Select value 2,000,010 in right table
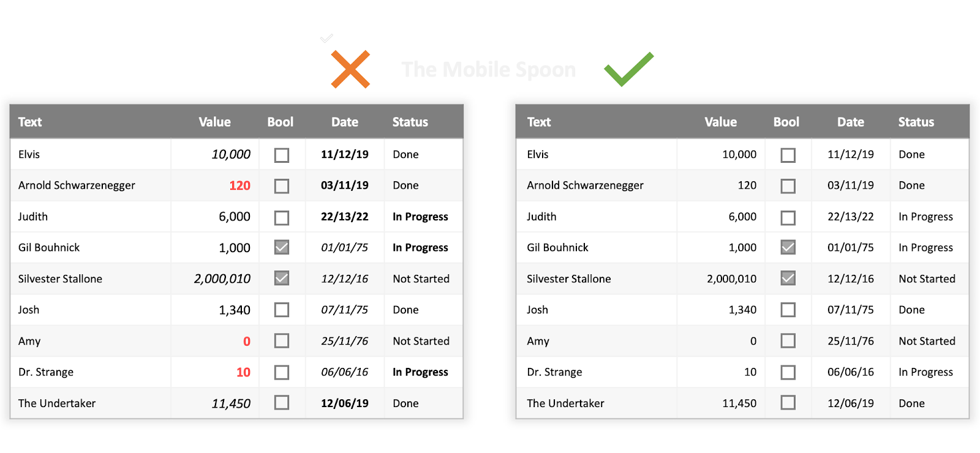Screen dimensions: 980x453 tap(731, 279)
